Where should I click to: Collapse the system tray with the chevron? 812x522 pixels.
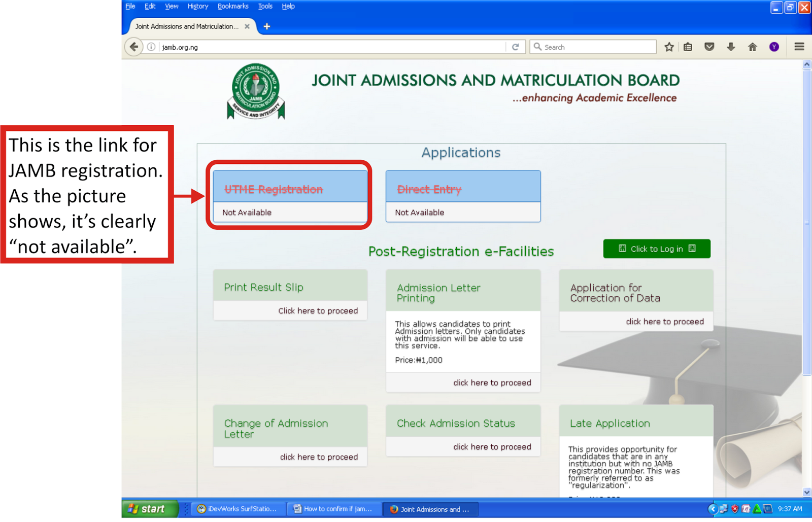coord(713,509)
